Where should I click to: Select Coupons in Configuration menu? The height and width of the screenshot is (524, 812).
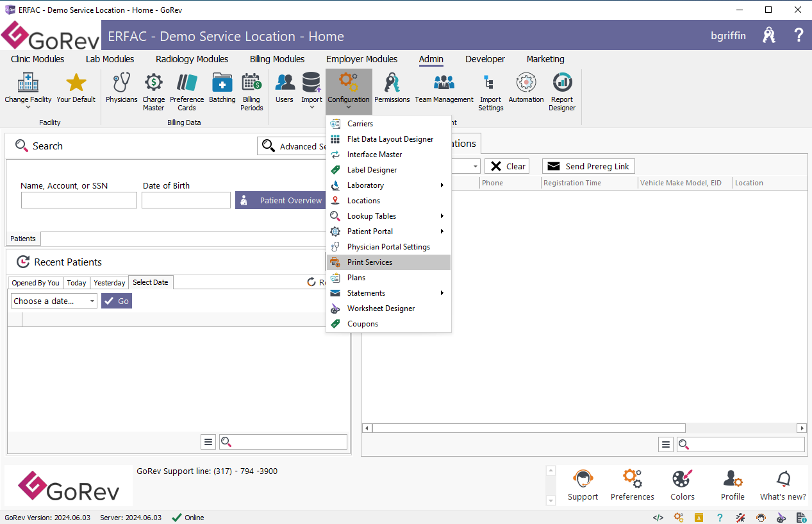point(388,324)
